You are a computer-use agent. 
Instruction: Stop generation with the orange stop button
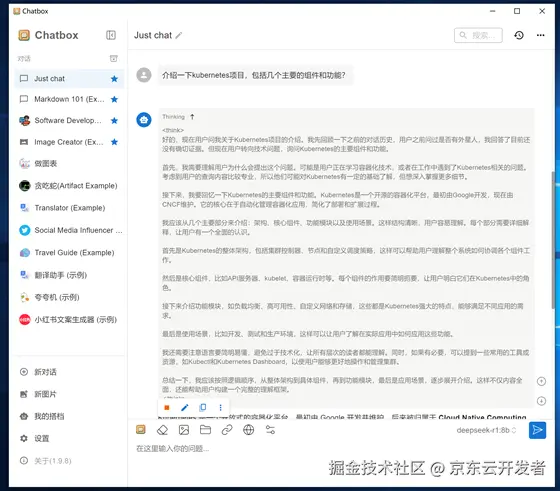click(167, 407)
